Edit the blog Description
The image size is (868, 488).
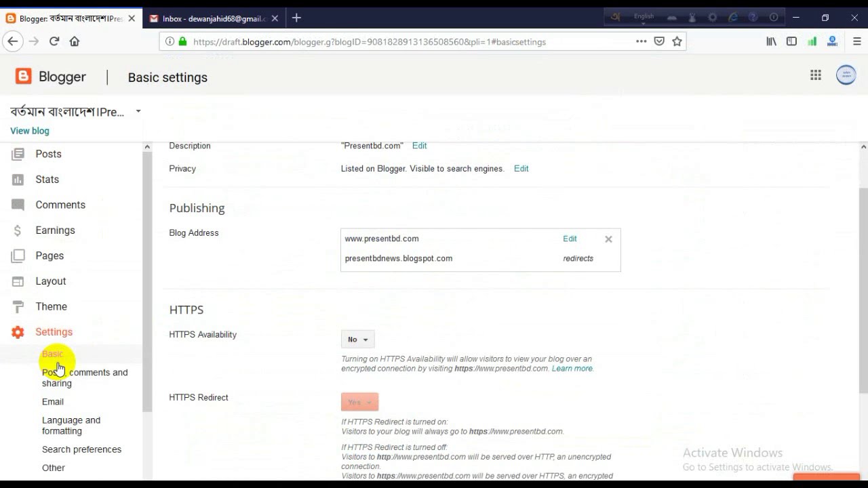(419, 146)
